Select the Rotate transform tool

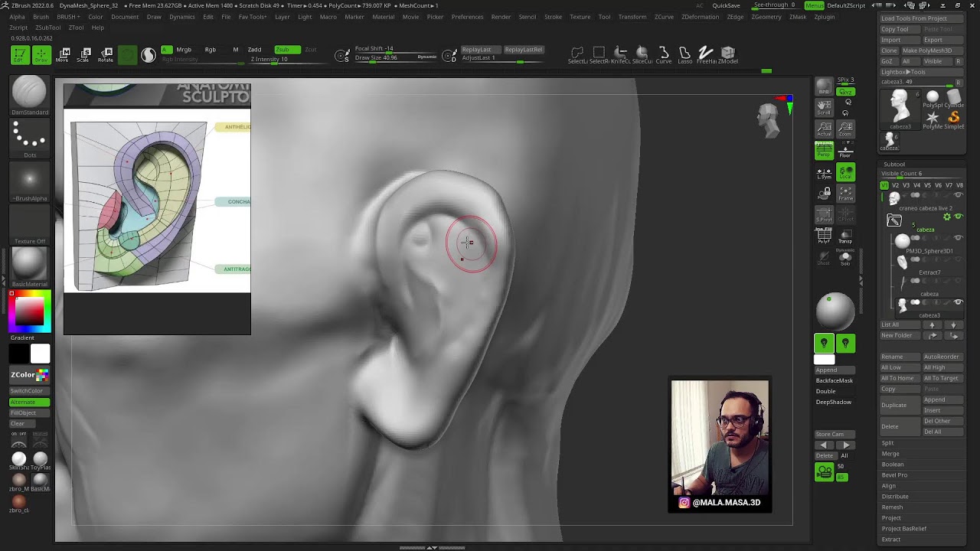coord(105,54)
